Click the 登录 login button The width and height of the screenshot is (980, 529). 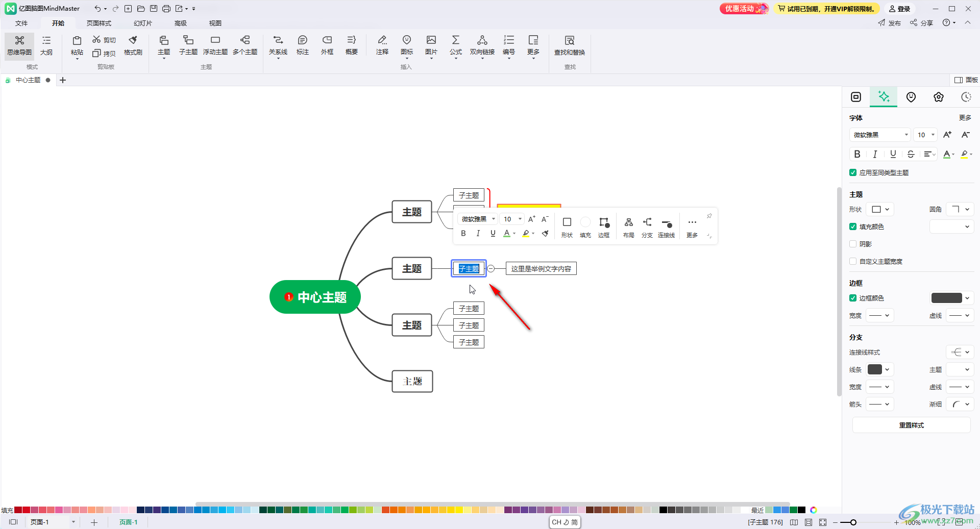[x=899, y=9]
